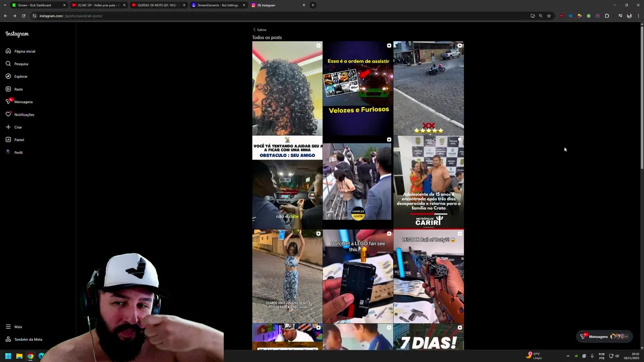Close the StreamElements tab
This screenshot has width=644, height=362.
(x=244, y=5)
